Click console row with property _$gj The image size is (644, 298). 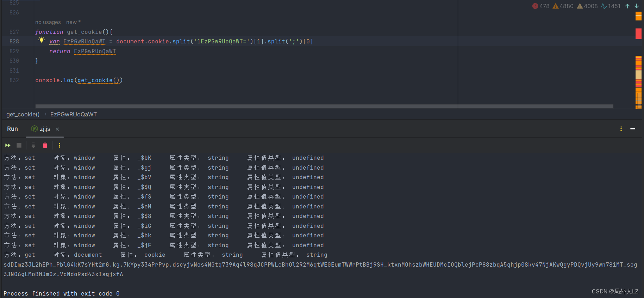click(x=164, y=168)
